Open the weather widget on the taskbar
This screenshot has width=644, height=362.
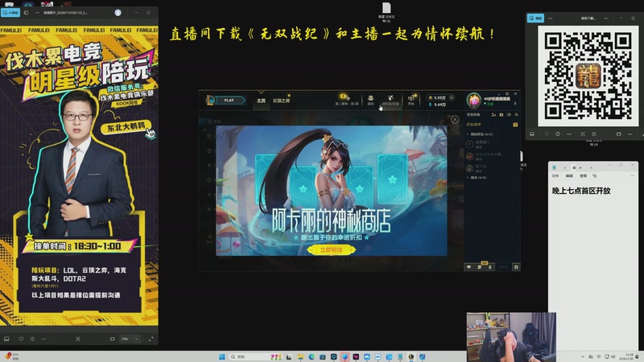pyautogui.click(x=11, y=356)
